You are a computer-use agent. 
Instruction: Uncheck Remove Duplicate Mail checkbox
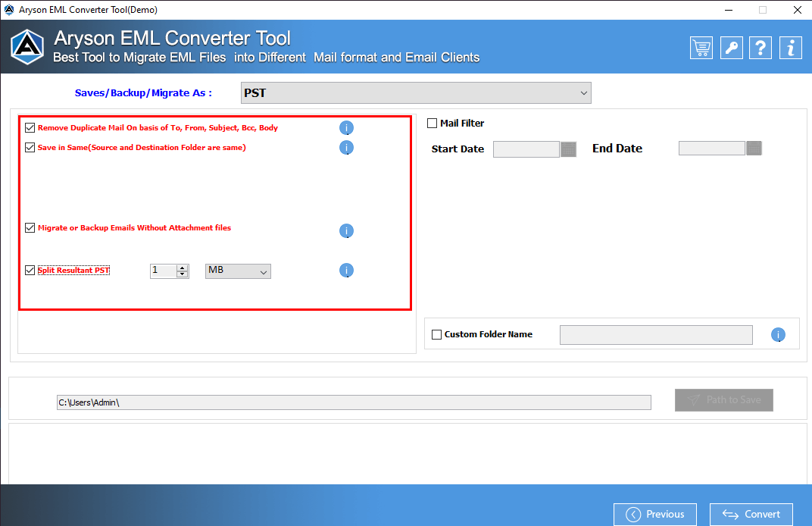(30, 127)
